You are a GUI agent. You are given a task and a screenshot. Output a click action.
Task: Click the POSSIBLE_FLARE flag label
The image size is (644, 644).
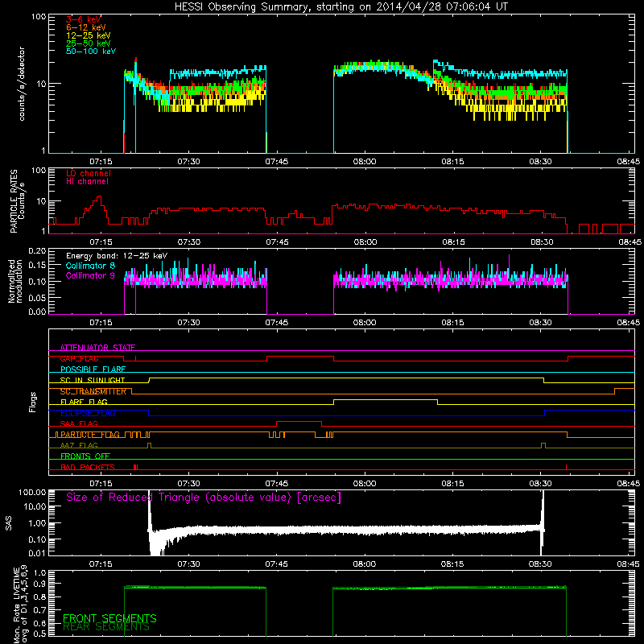[x=93, y=369]
